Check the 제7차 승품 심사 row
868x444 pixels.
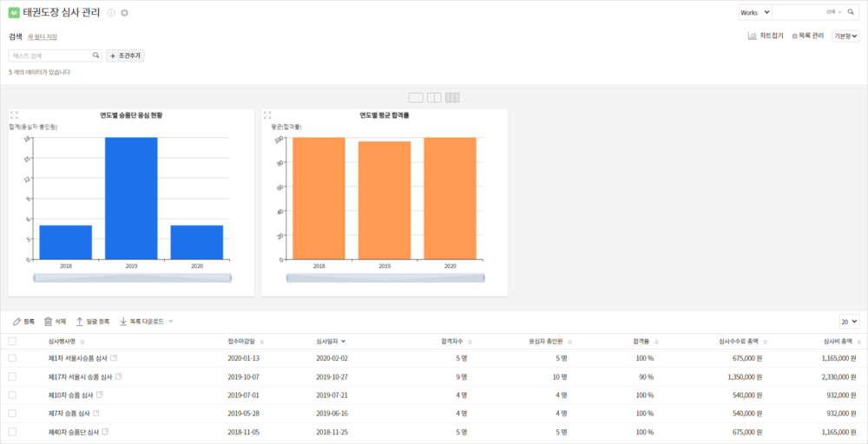click(x=12, y=413)
